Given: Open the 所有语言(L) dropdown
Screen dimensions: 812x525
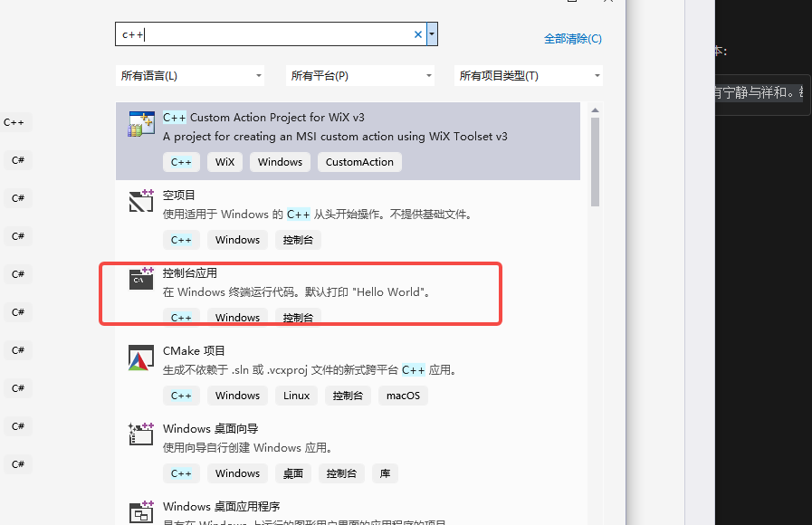Looking at the screenshot, I should click(x=190, y=76).
